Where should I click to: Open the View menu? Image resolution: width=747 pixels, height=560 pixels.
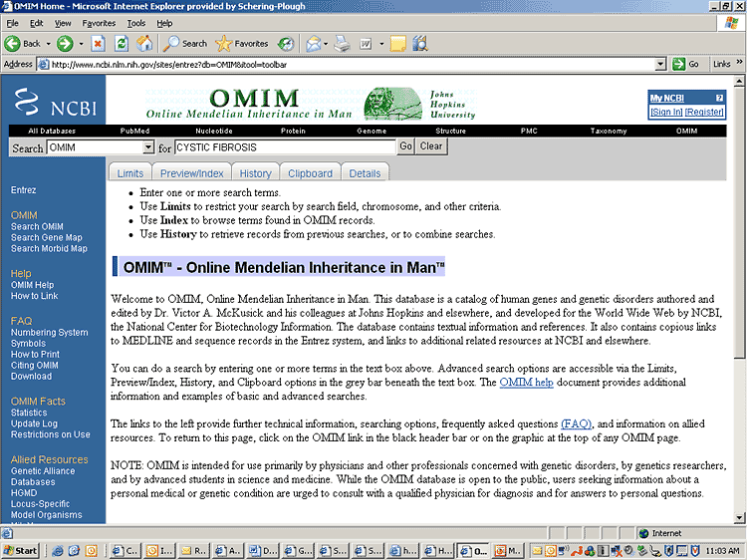[63, 23]
